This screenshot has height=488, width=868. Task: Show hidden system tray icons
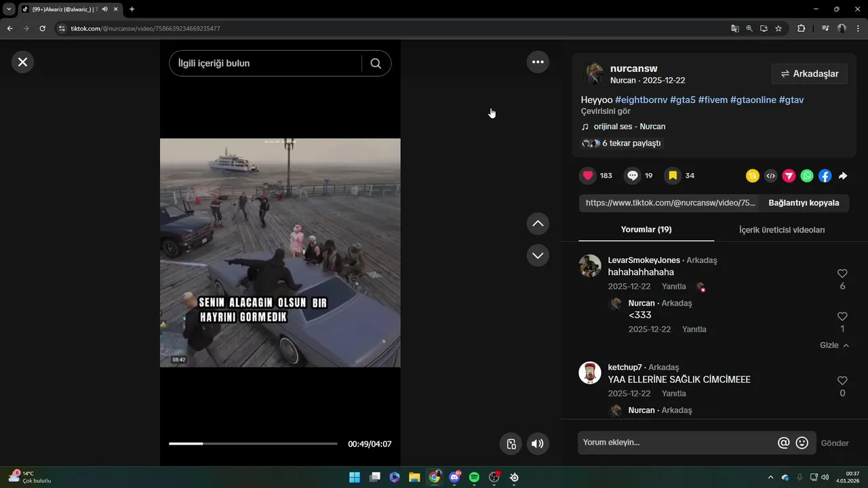tap(770, 477)
